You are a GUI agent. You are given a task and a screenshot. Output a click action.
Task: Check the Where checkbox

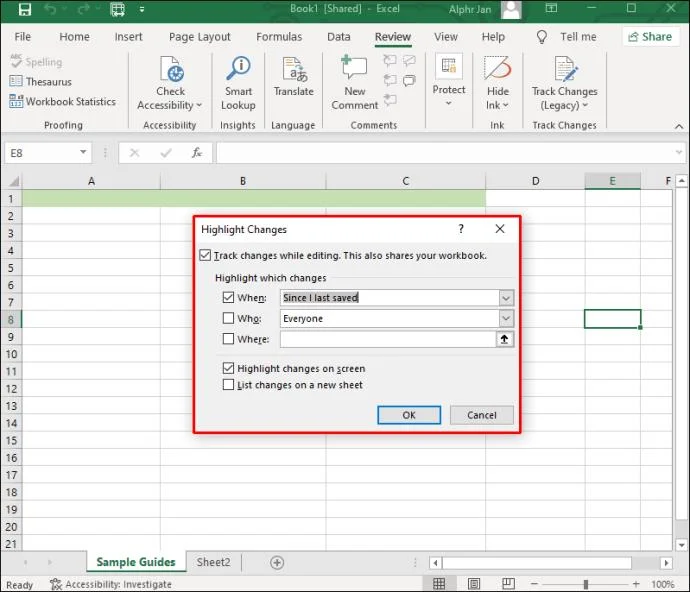228,338
